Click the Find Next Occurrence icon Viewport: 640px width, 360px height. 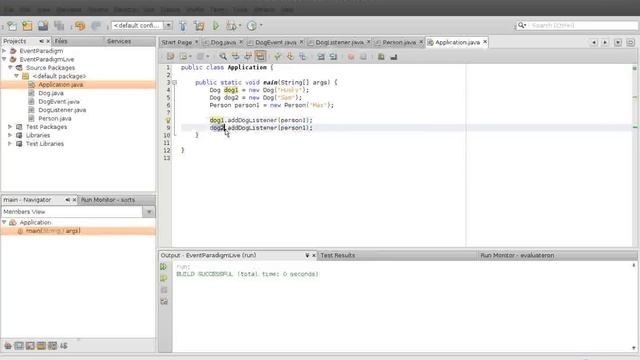[248, 57]
